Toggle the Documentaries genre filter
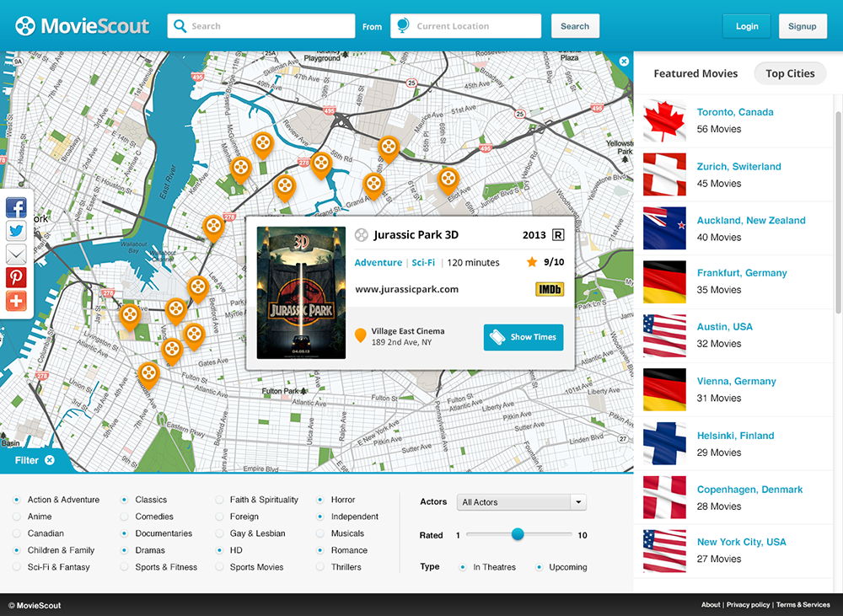This screenshot has height=616, width=843. 124,533
